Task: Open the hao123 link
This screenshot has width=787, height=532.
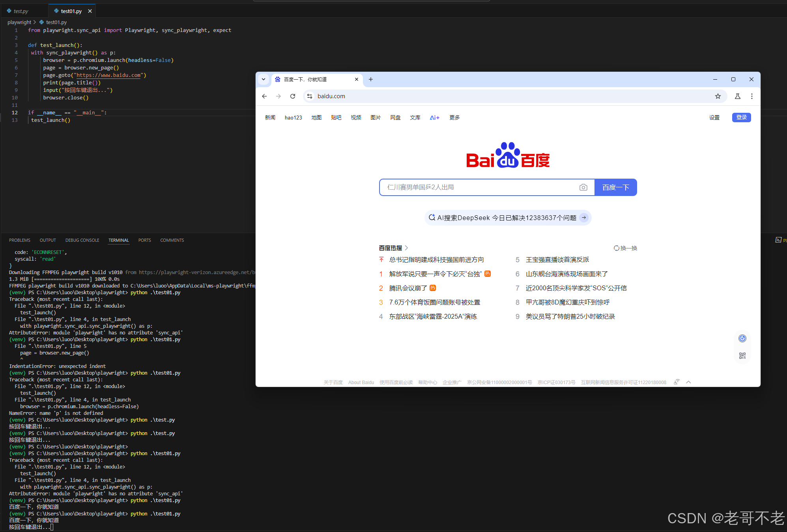Action: (293, 118)
